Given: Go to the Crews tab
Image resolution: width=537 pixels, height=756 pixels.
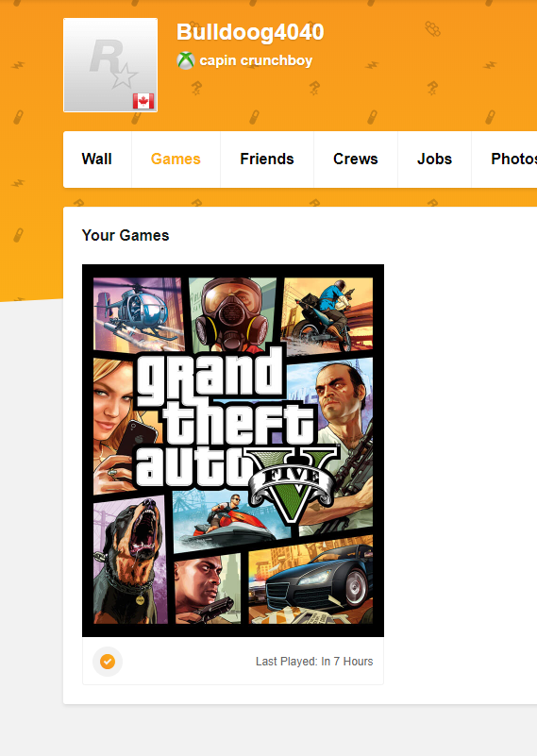Looking at the screenshot, I should [x=356, y=160].
